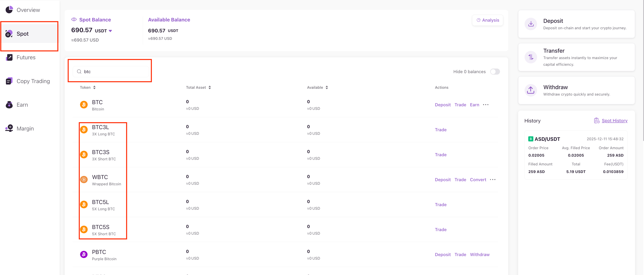Expand the USDT currency dropdown
Screen dimensions: 644x275
tap(110, 31)
